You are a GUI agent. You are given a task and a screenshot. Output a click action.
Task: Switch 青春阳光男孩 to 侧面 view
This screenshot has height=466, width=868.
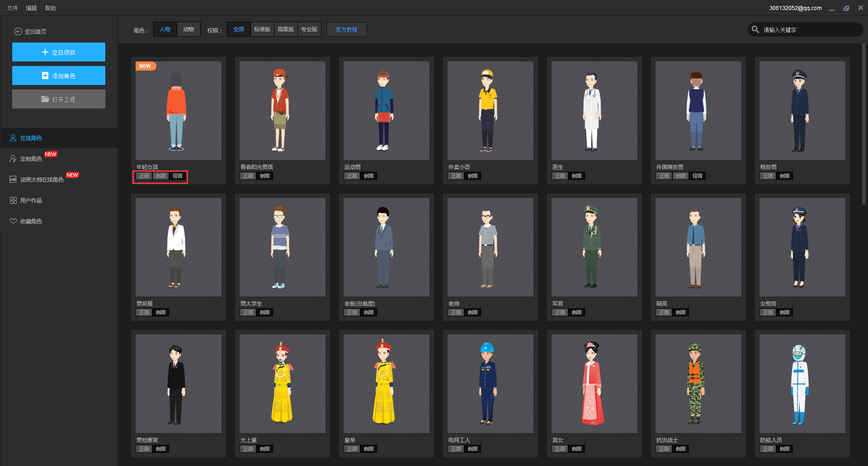(x=265, y=176)
